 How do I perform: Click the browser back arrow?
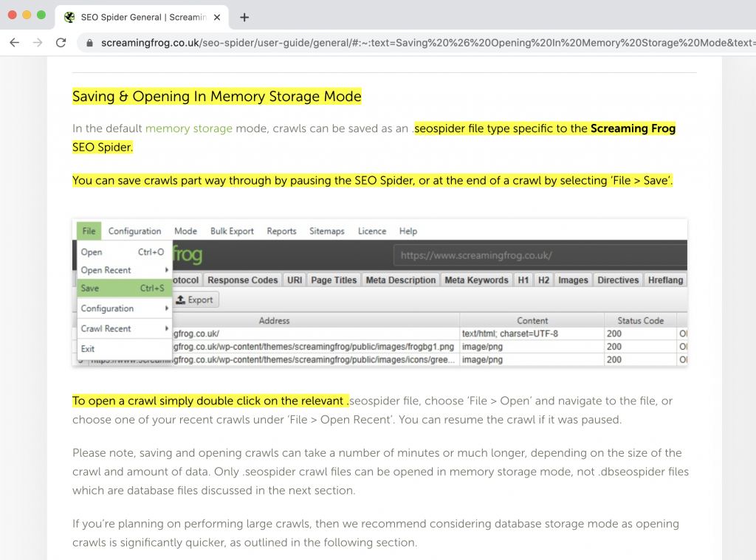(15, 43)
